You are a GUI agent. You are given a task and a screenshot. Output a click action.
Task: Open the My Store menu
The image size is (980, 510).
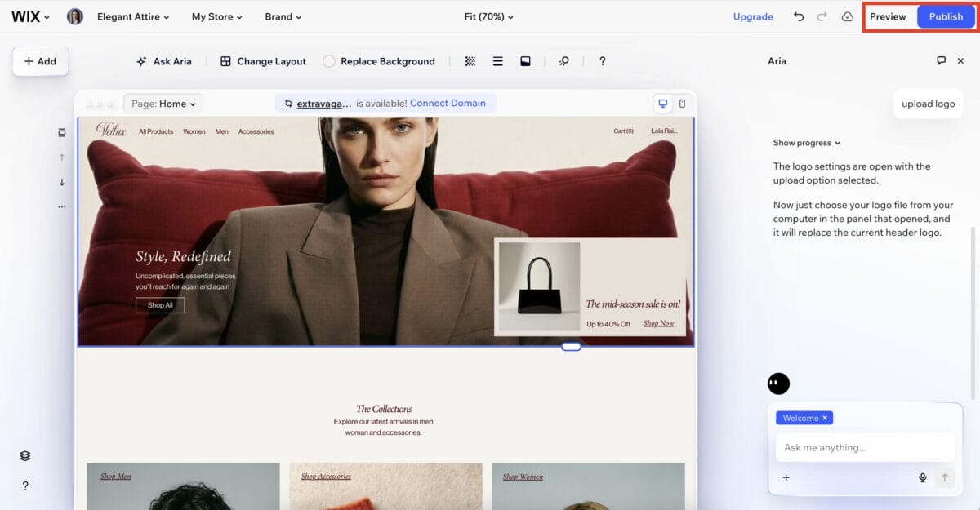216,16
